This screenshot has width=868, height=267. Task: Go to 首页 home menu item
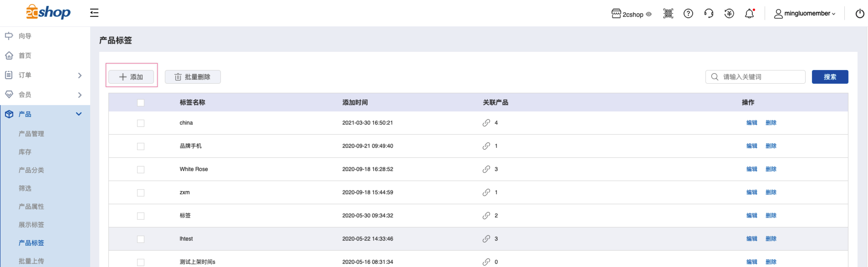25,55
